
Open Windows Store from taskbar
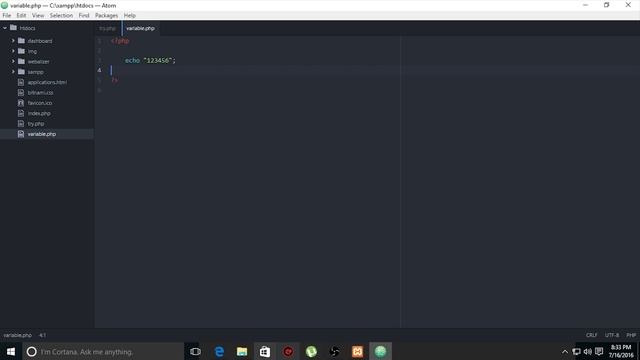[x=265, y=351]
